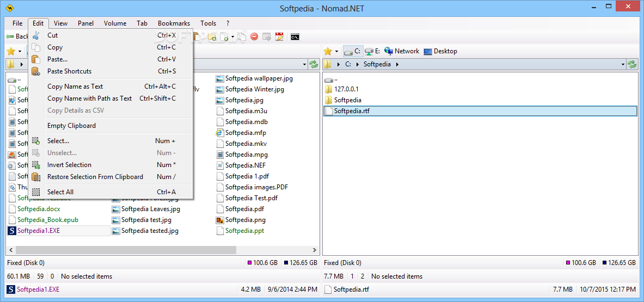This screenshot has width=644, height=302.
Task: Click the right breadcrumb folder icon
Action: tap(328, 64)
